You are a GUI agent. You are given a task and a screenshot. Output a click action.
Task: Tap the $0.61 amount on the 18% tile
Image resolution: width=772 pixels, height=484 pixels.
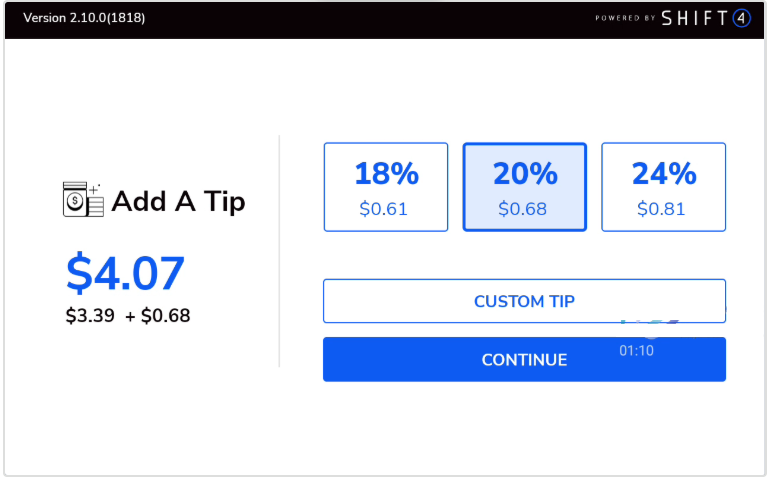[385, 209]
